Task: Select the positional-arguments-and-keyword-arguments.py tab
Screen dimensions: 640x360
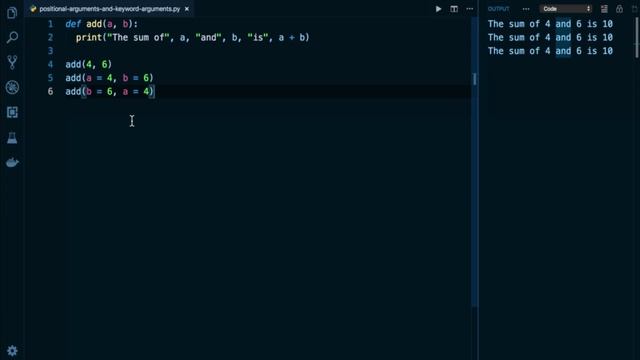Action: (109, 9)
